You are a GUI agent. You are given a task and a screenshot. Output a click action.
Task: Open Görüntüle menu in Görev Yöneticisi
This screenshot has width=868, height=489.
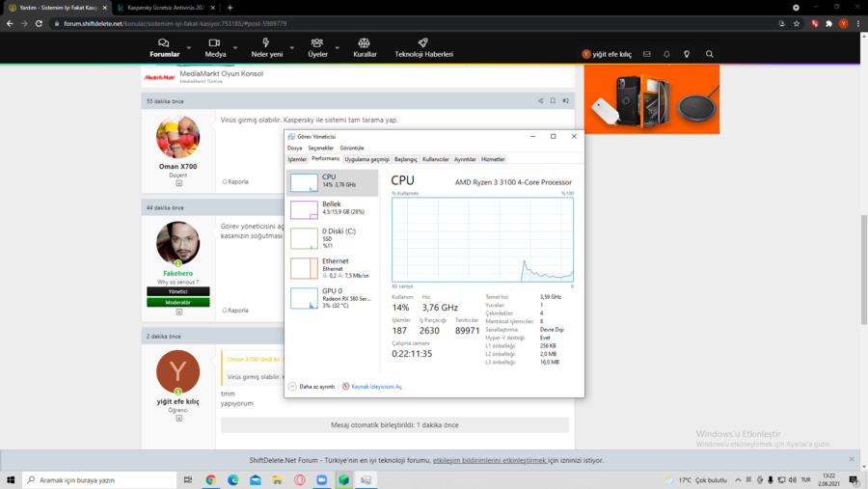[x=351, y=148]
